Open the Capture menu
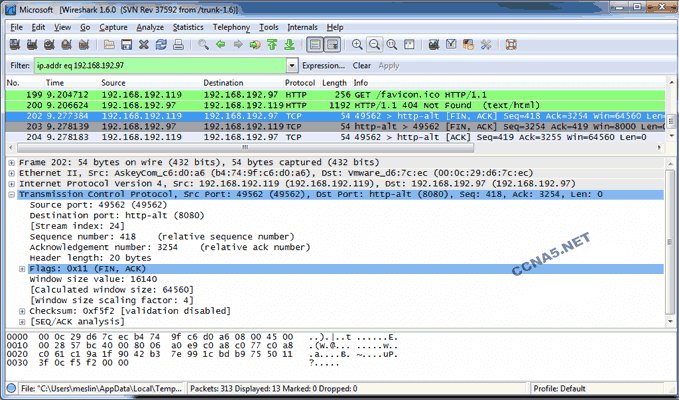 [x=113, y=27]
